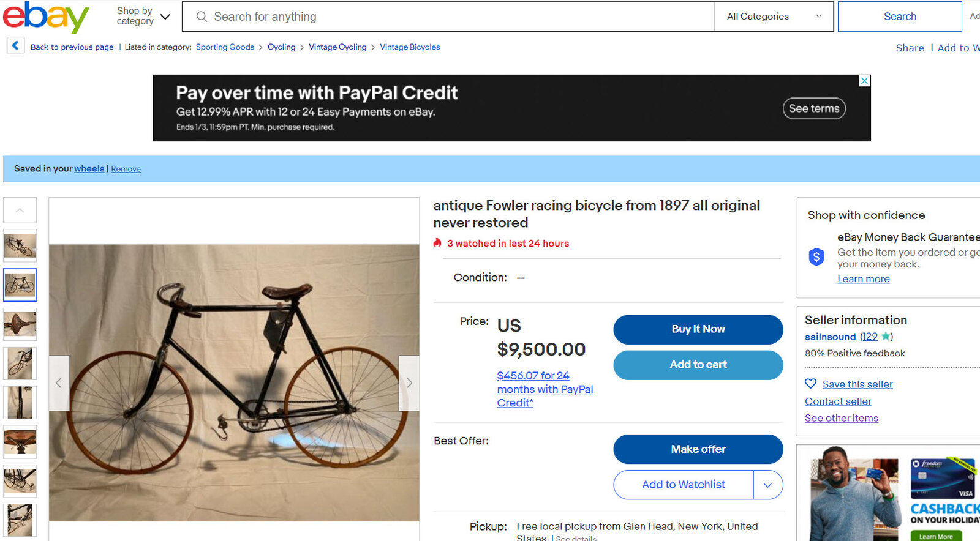Viewport: 980px width, 541px height.
Task: Click the heart icon to save this seller
Action: pos(810,384)
